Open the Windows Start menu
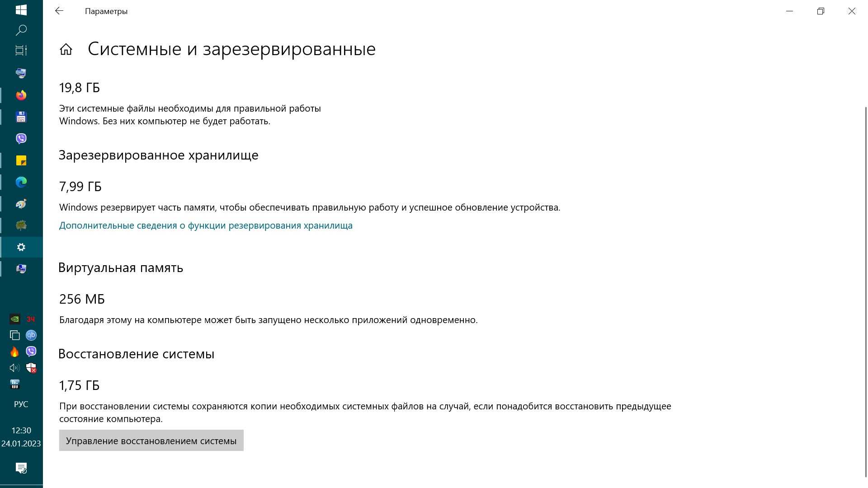Viewport: 868px width, 488px height. 21,10
